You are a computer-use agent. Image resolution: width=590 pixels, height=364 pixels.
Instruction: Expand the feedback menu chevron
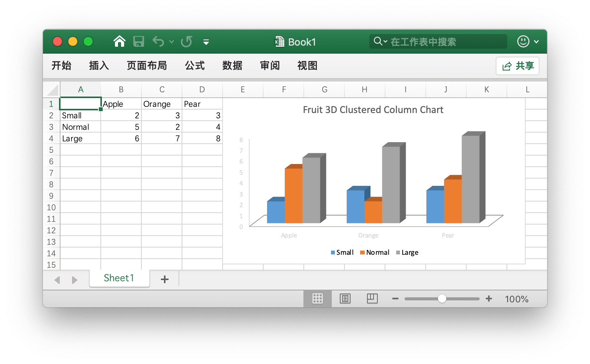coord(536,41)
